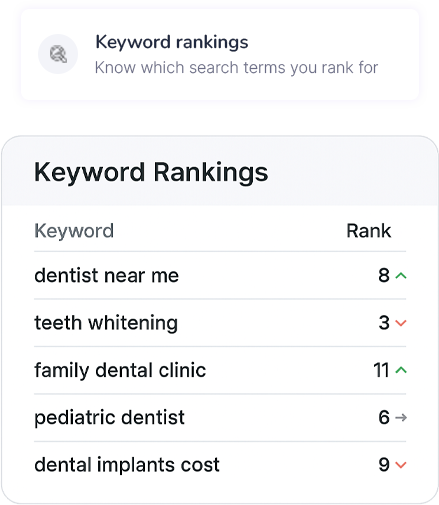Image resolution: width=439 pixels, height=505 pixels.
Task: Click rank value 3 for teeth whitening
Action: (384, 323)
